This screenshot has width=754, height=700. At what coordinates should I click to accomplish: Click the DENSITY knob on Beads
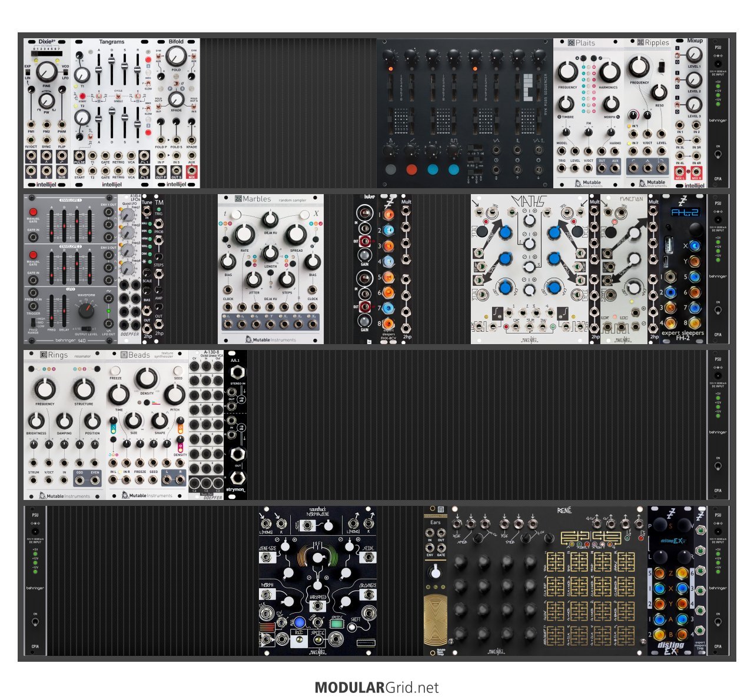pyautogui.click(x=147, y=379)
